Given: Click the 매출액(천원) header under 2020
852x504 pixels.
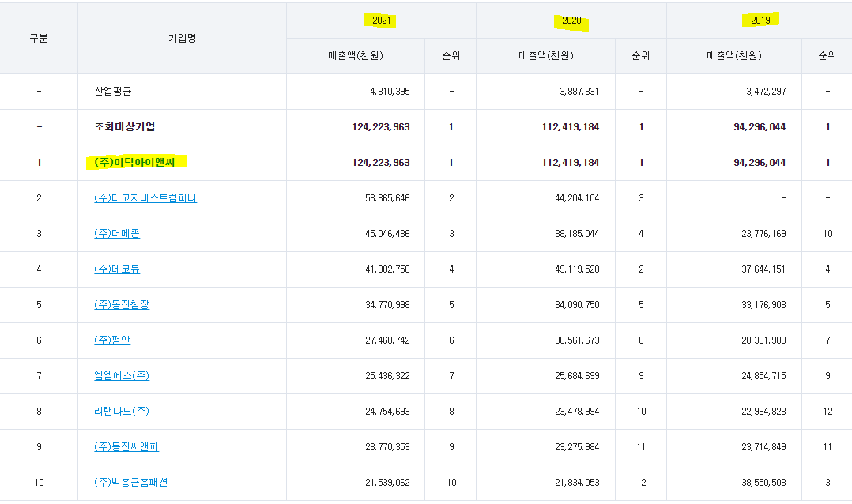Looking at the screenshot, I should (545, 56).
